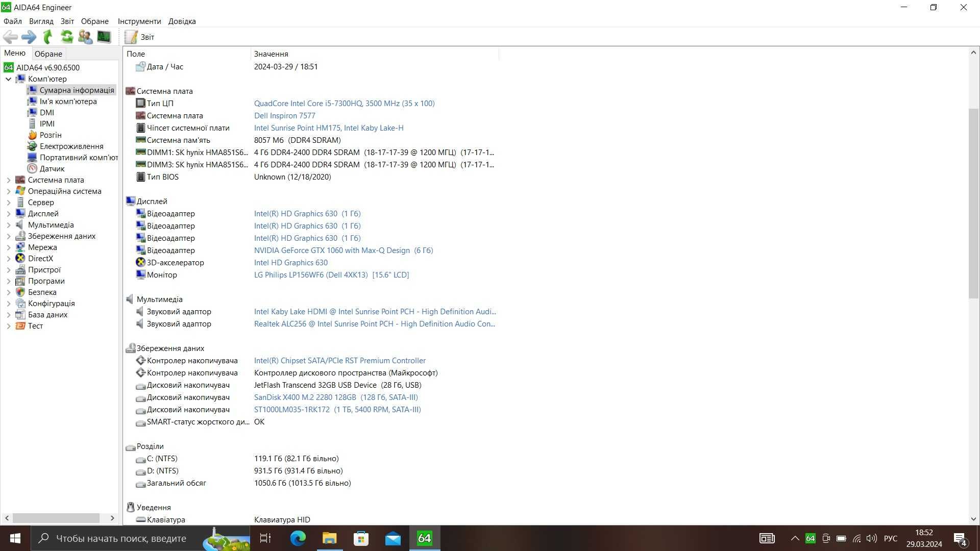Expand the Мережа tree node
The image size is (980, 551).
tap(8, 247)
